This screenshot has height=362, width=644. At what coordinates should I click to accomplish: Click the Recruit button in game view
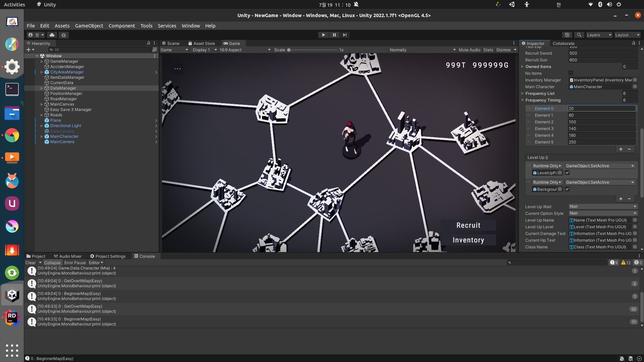tap(468, 225)
